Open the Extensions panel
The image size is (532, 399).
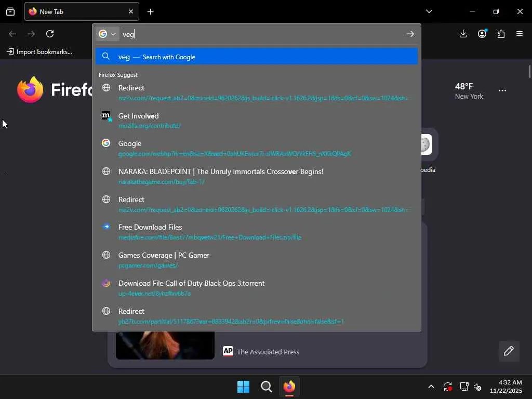click(501, 34)
